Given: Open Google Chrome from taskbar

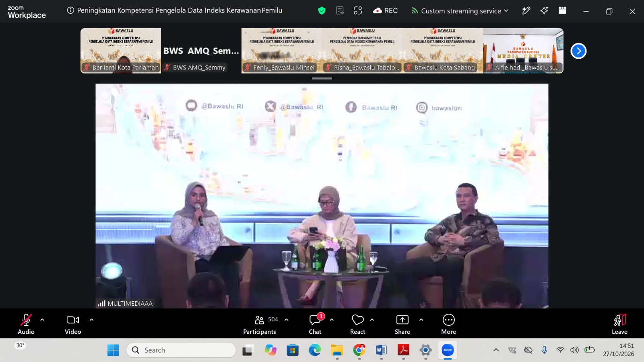Looking at the screenshot, I should [x=359, y=350].
